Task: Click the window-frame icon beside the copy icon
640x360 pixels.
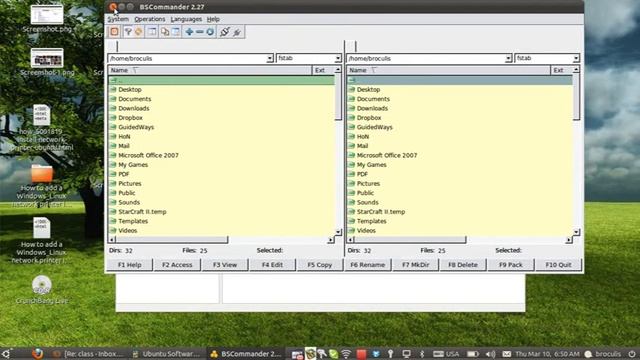Action: (x=176, y=32)
